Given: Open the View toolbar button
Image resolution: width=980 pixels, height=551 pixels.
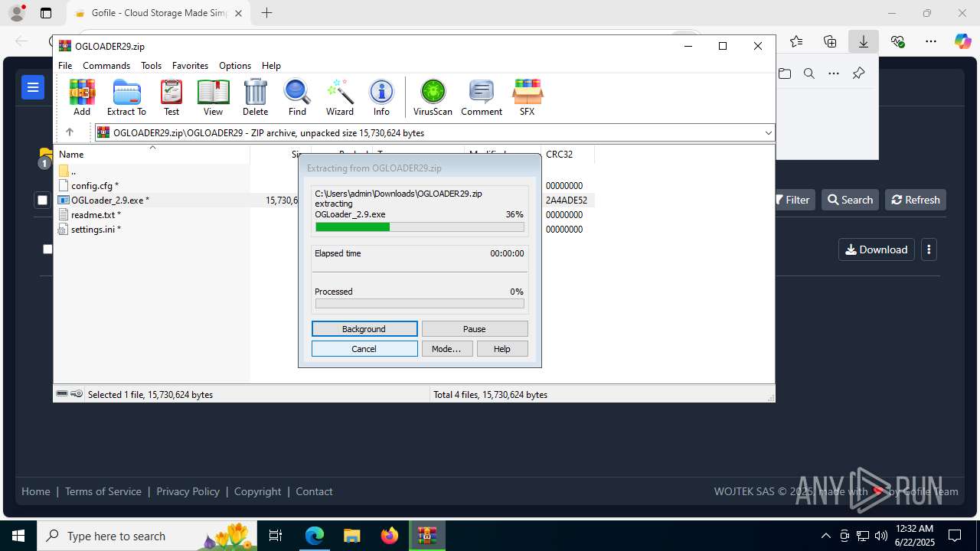Looking at the screenshot, I should [213, 97].
